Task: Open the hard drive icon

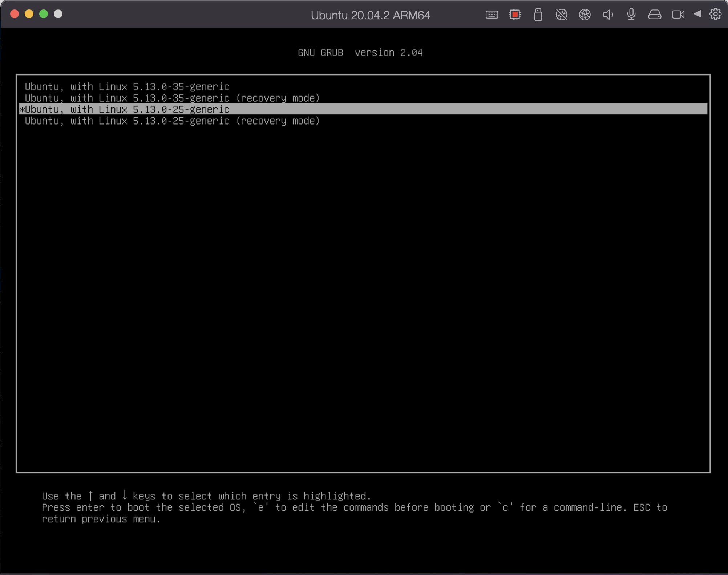Action: click(655, 15)
